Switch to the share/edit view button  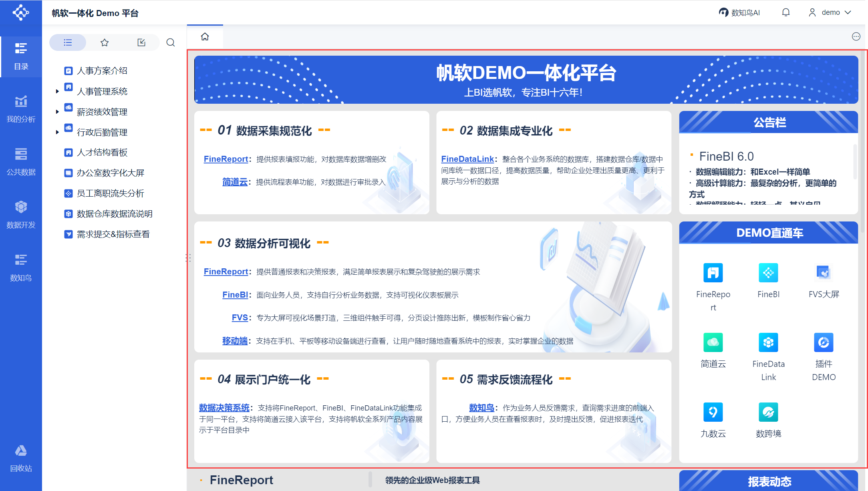click(x=141, y=42)
